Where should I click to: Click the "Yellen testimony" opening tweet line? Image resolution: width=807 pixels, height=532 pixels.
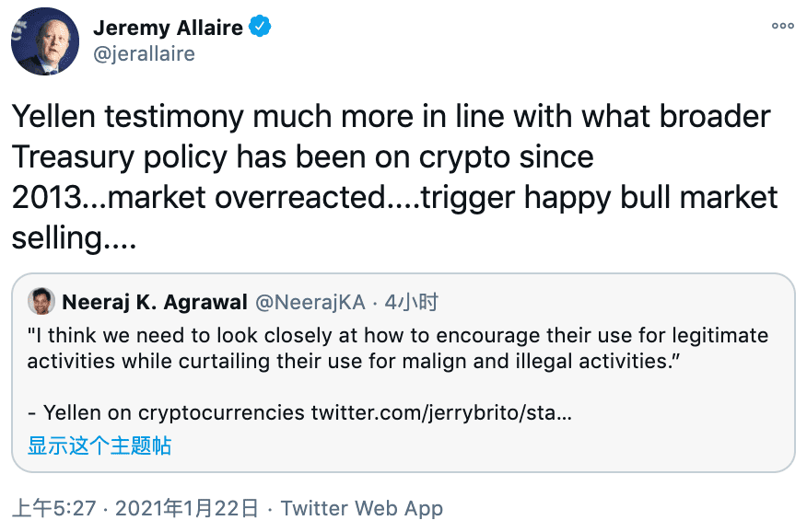tap(391, 117)
